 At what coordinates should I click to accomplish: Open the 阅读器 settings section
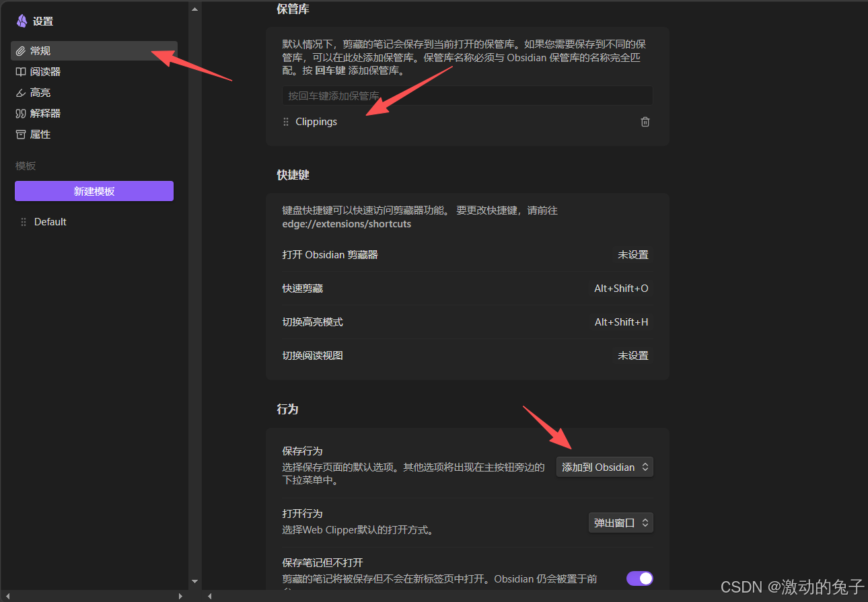coord(94,71)
